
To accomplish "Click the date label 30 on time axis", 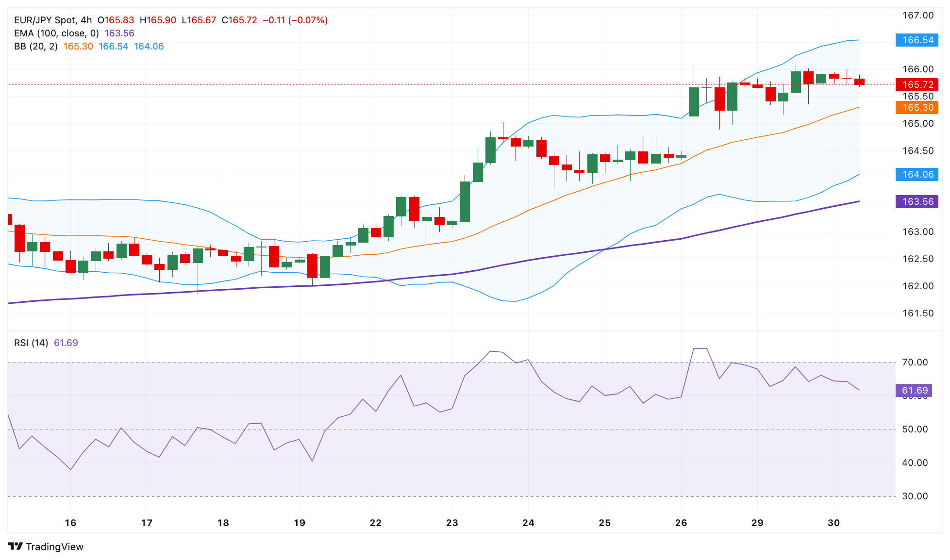I will coord(833,523).
